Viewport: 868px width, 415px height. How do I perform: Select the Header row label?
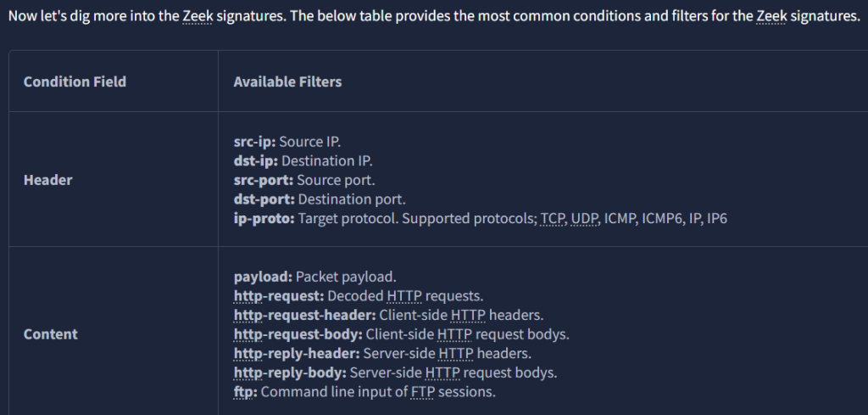coord(47,180)
